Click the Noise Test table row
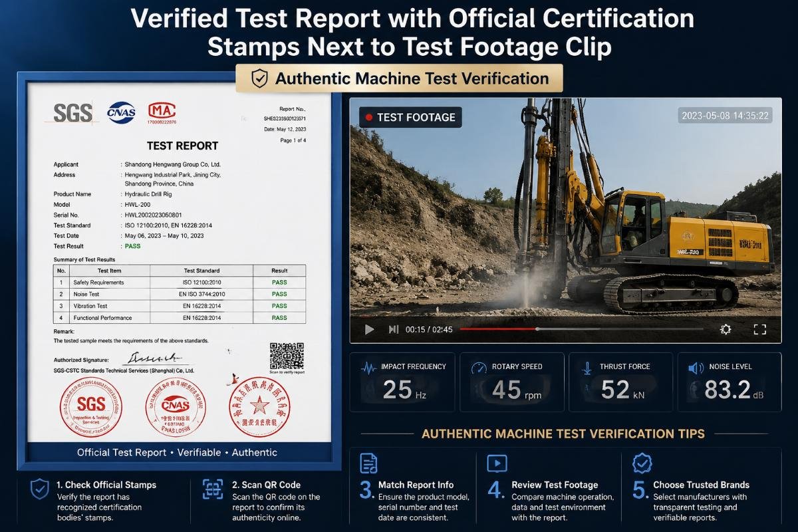Screen dimensions: 798x532 [180, 294]
